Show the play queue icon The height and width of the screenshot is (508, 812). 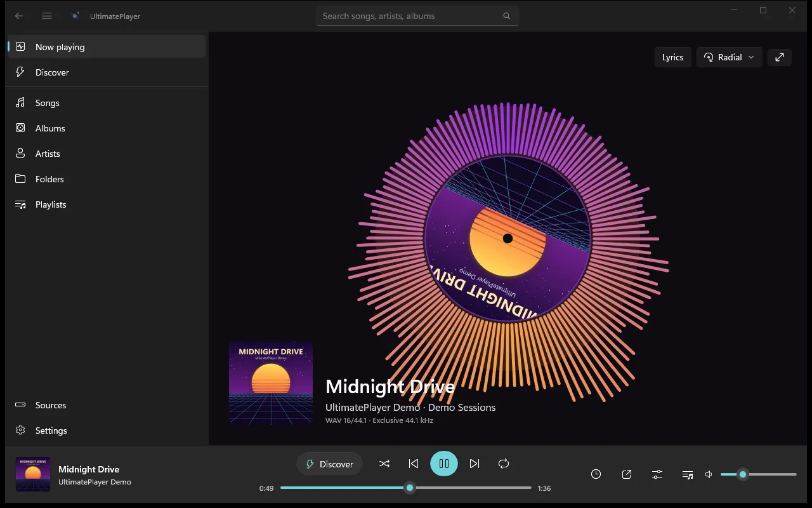pos(688,474)
